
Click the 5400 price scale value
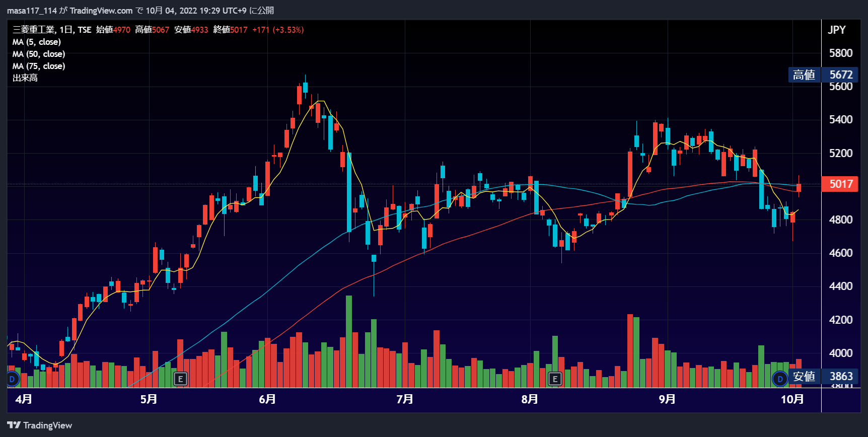(841, 119)
